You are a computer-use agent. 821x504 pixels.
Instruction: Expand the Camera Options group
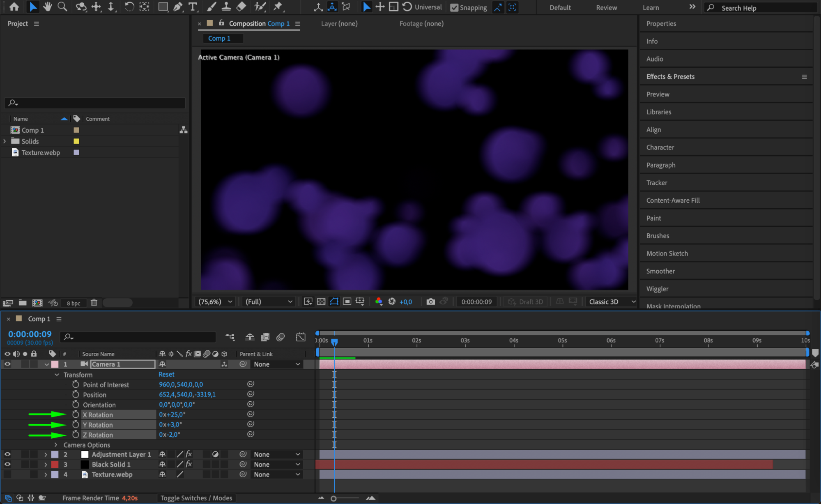click(x=56, y=445)
